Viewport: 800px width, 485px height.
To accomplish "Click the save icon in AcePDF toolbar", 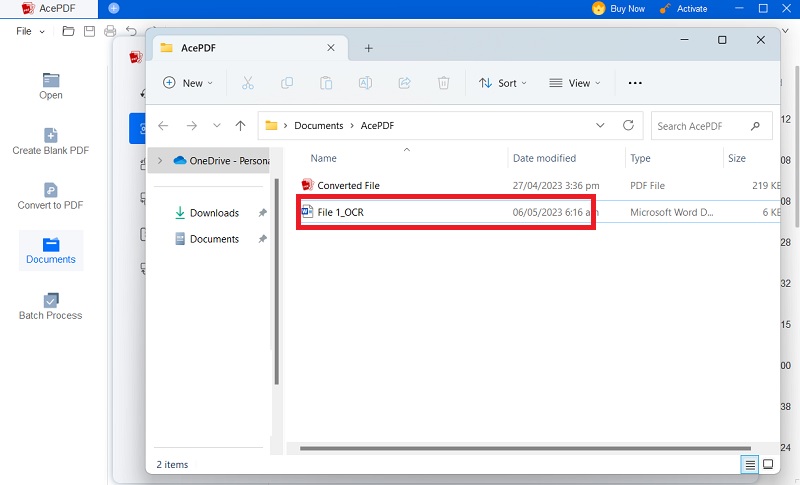I will point(89,32).
